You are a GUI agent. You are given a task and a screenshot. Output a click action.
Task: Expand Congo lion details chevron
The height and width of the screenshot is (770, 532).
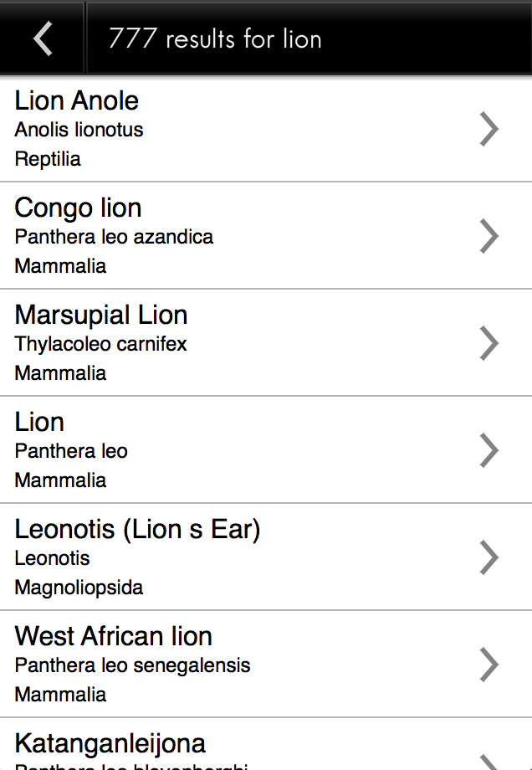pyautogui.click(x=489, y=237)
